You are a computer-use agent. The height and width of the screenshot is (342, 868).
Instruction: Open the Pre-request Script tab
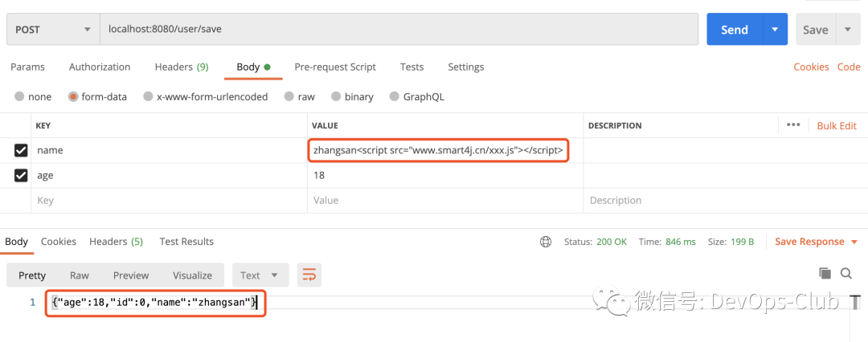335,67
